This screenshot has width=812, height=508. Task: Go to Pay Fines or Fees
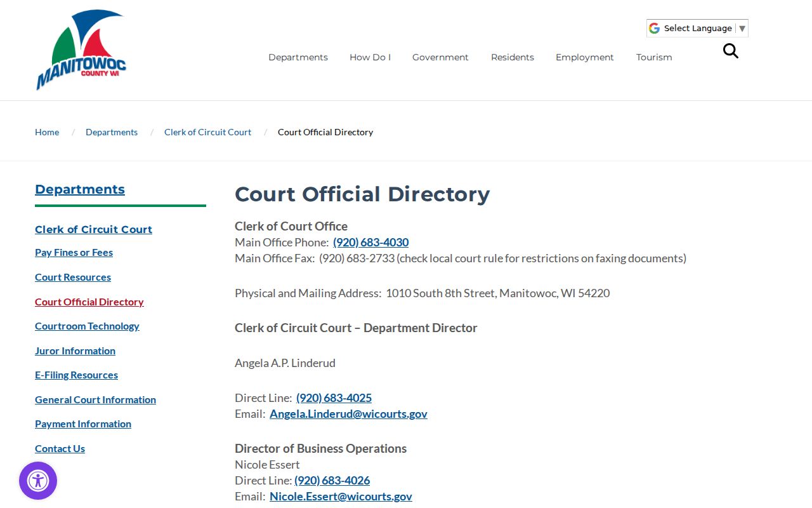click(74, 253)
